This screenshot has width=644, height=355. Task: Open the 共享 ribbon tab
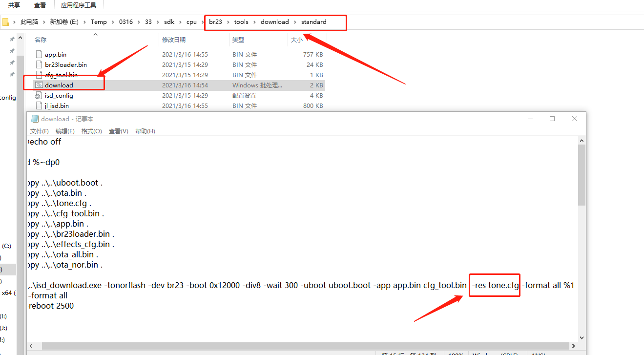tap(14, 5)
